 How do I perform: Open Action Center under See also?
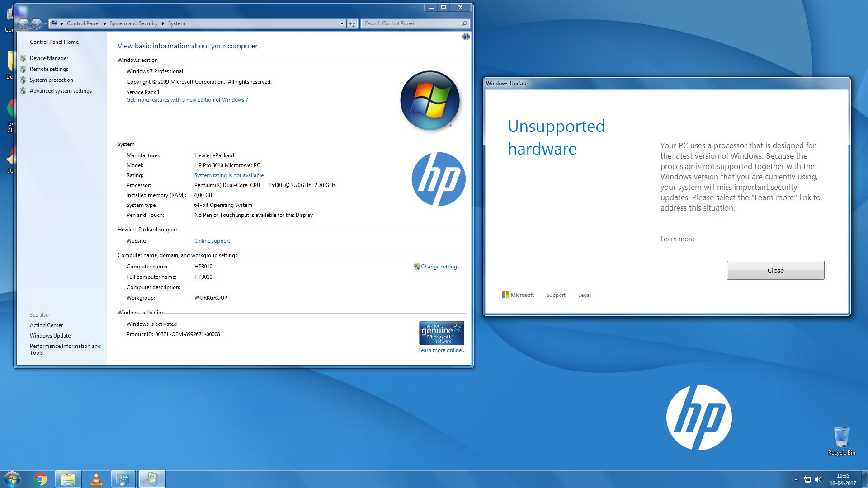pyautogui.click(x=46, y=325)
